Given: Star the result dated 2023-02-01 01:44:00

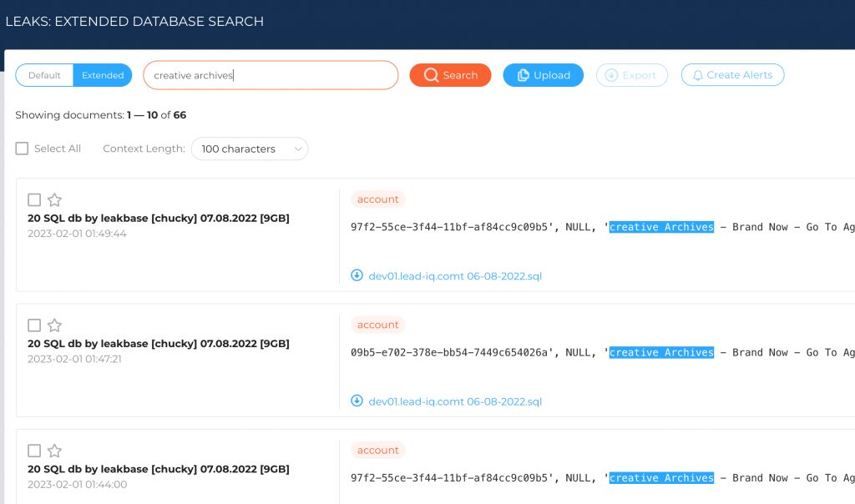Looking at the screenshot, I should (x=54, y=451).
